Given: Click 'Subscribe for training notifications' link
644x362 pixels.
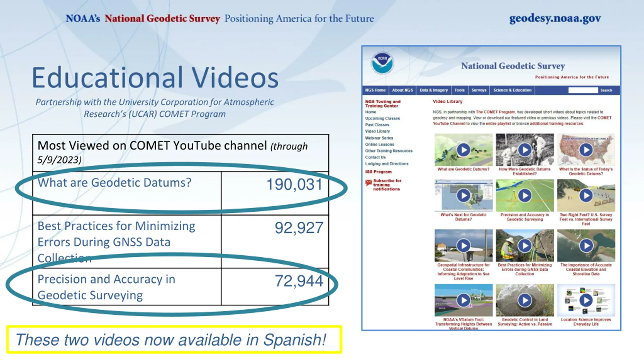Looking at the screenshot, I should pyautogui.click(x=387, y=185).
